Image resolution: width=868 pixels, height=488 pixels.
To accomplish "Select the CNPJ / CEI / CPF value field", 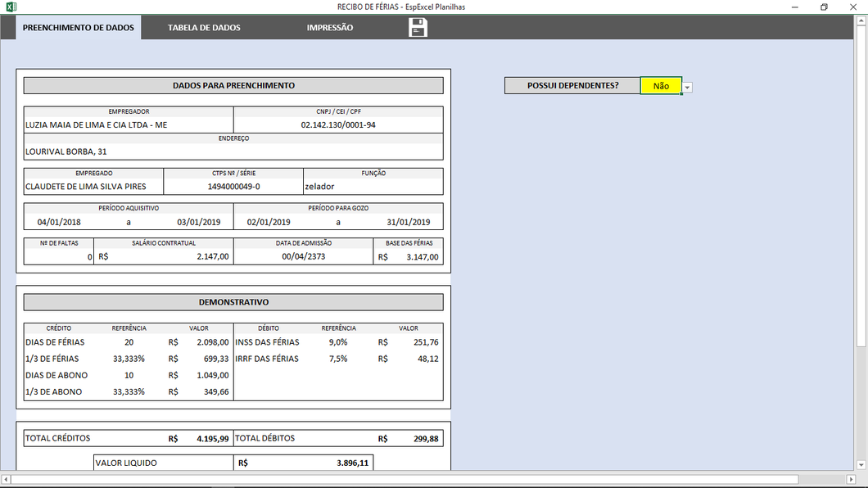I will pos(338,125).
